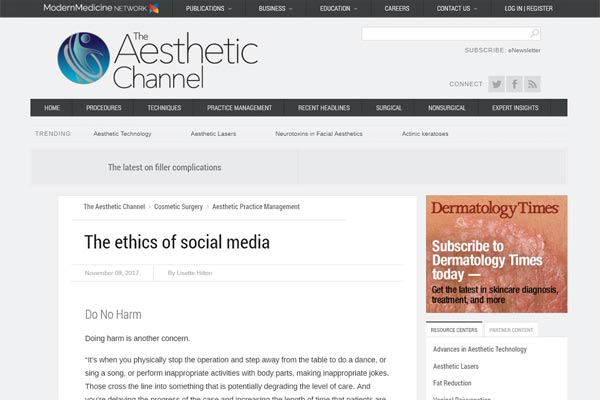This screenshot has width=600, height=400.
Task: Open trending topic Aesthetic Lasers
Action: coord(213,134)
